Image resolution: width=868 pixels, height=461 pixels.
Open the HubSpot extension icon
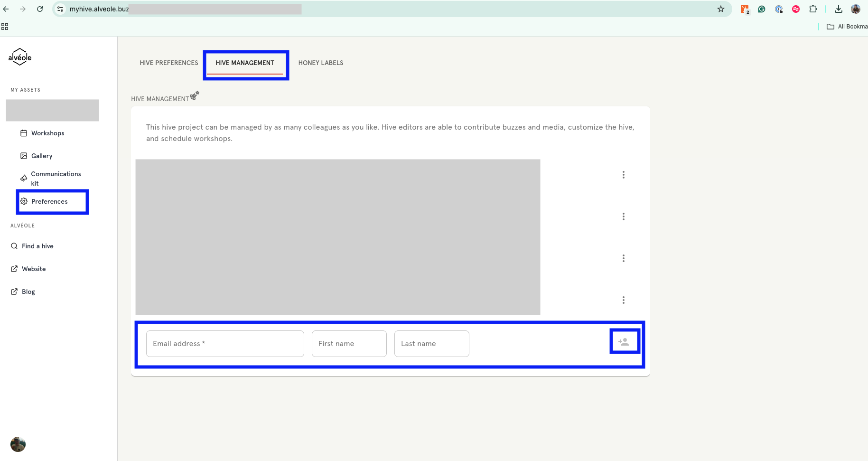(745, 9)
